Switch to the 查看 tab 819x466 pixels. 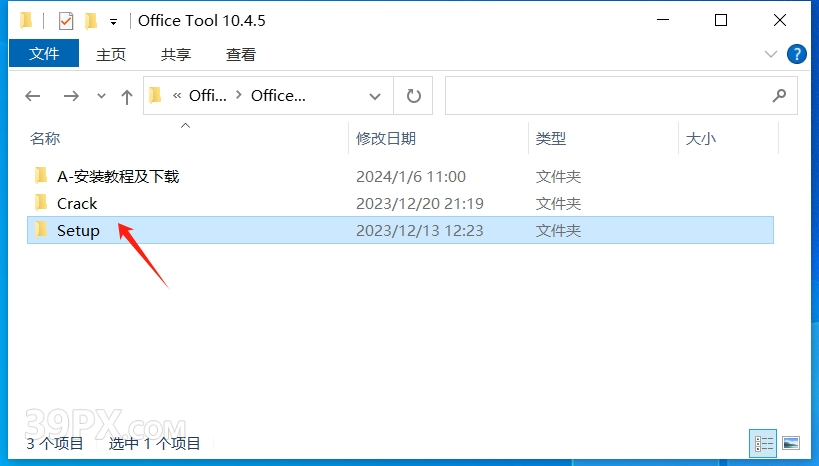click(x=241, y=54)
